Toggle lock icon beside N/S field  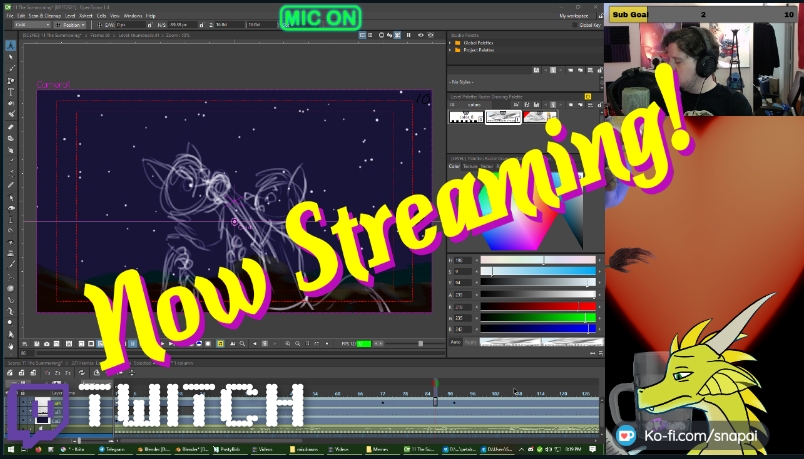[x=201, y=25]
